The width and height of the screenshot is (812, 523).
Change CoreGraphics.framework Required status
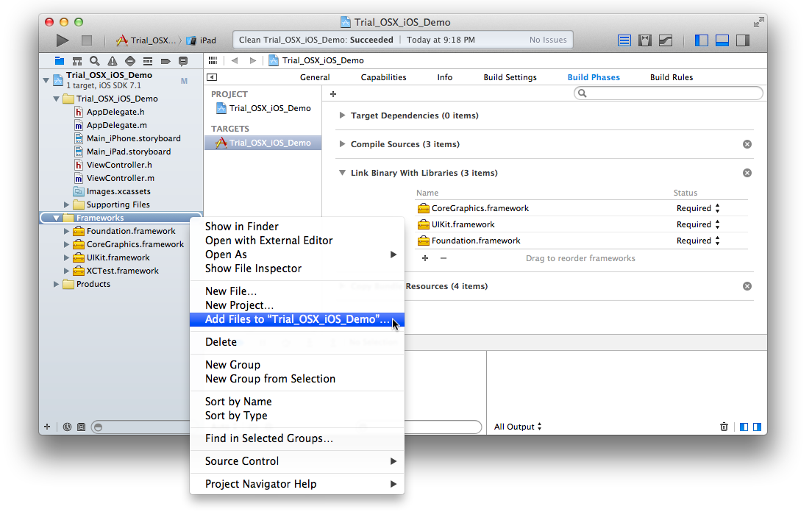[698, 208]
